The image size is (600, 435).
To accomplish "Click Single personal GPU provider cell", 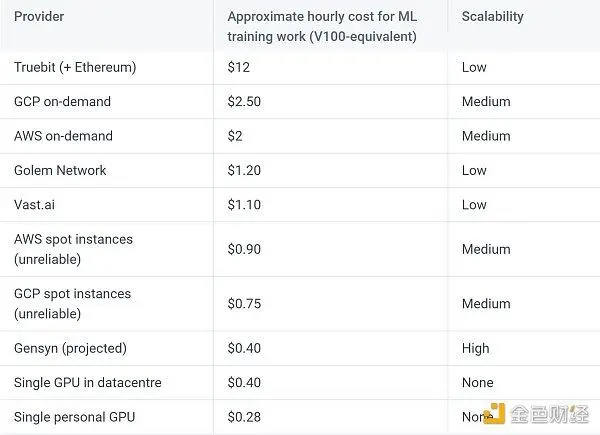I will [x=75, y=417].
